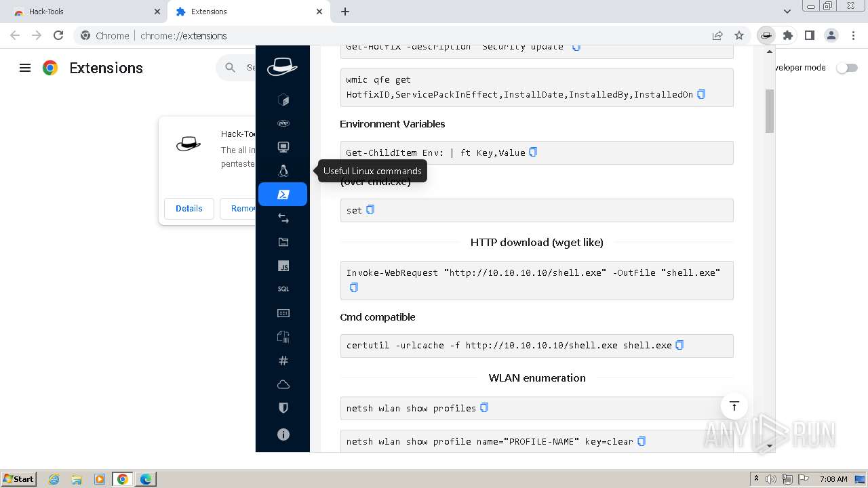Open File Explorer from taskbar
868x488 pixels.
click(x=77, y=479)
